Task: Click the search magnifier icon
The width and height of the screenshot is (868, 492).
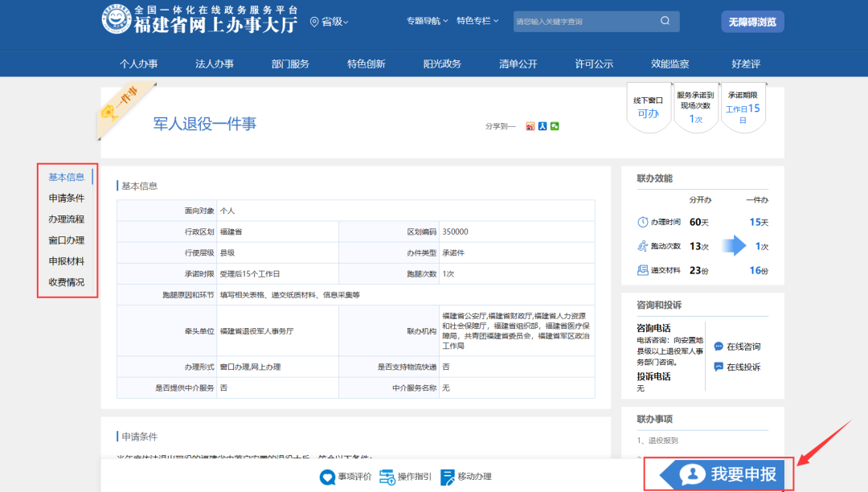Action: [665, 21]
